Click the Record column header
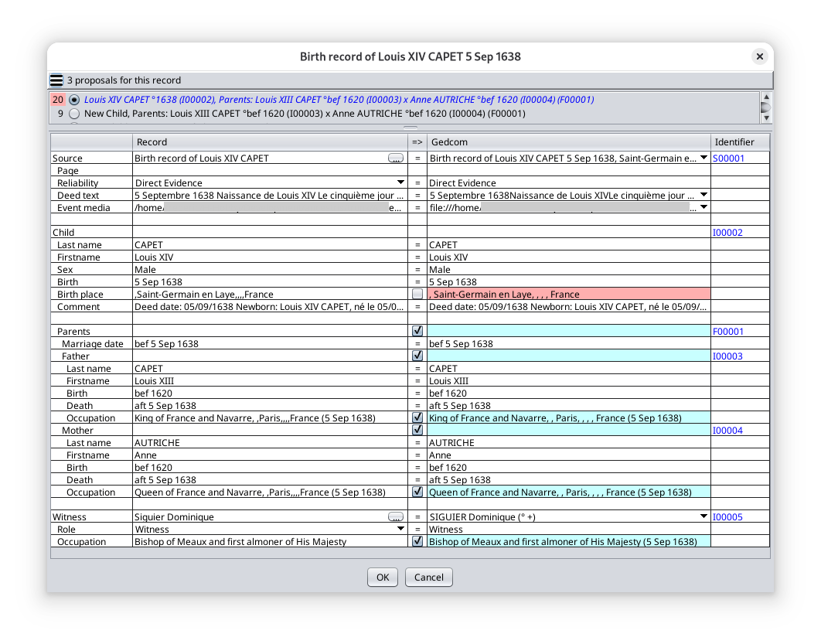The height and width of the screenshot is (644, 821). point(270,142)
